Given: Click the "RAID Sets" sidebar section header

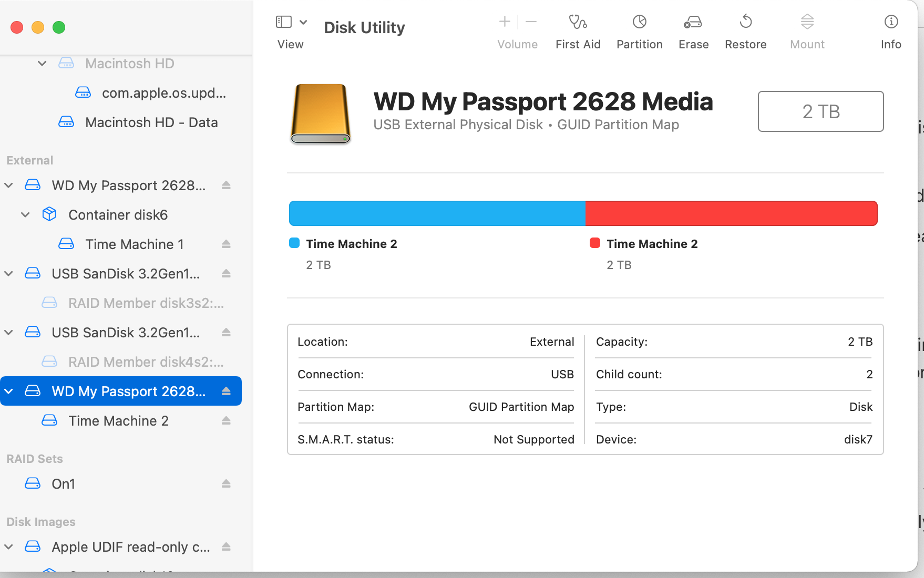Looking at the screenshot, I should pos(35,459).
